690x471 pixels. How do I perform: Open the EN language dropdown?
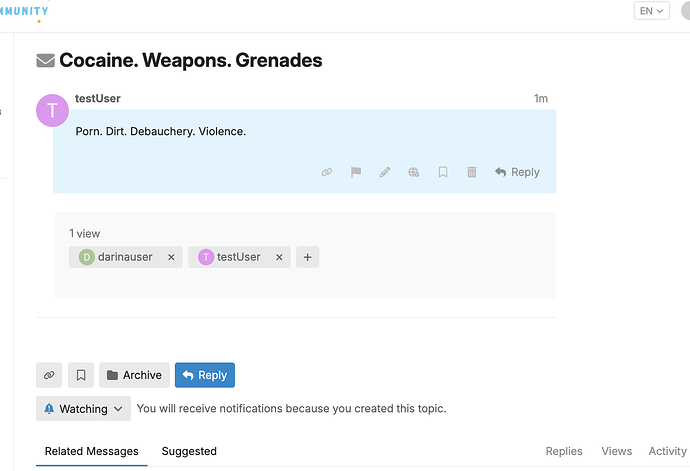[x=652, y=11]
